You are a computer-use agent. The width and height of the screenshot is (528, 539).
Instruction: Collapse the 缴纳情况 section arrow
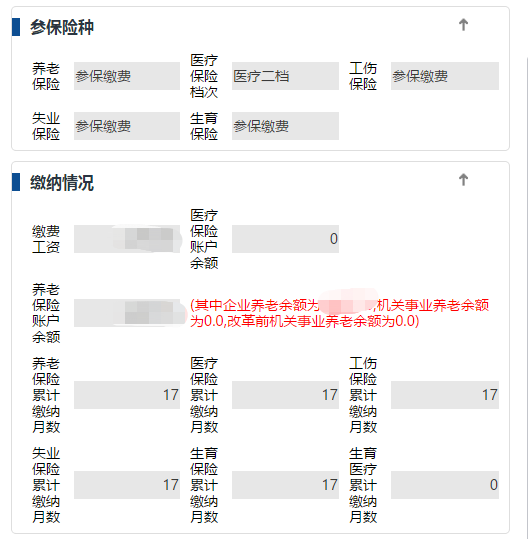coord(463,179)
